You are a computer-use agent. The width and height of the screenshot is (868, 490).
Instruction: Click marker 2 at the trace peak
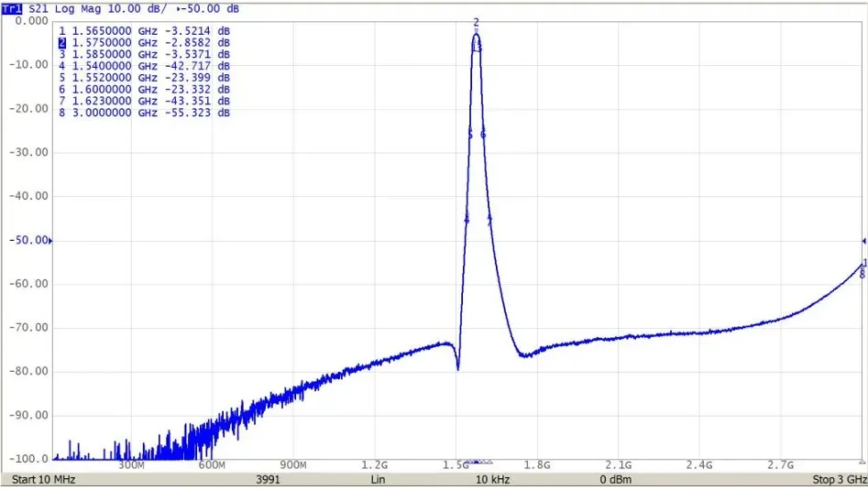coord(476,23)
